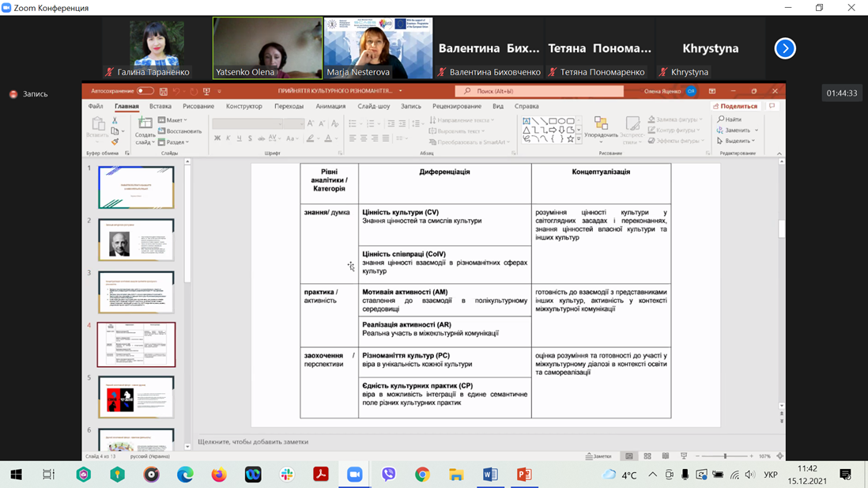Open Word from the Windows taskbar

click(490, 475)
